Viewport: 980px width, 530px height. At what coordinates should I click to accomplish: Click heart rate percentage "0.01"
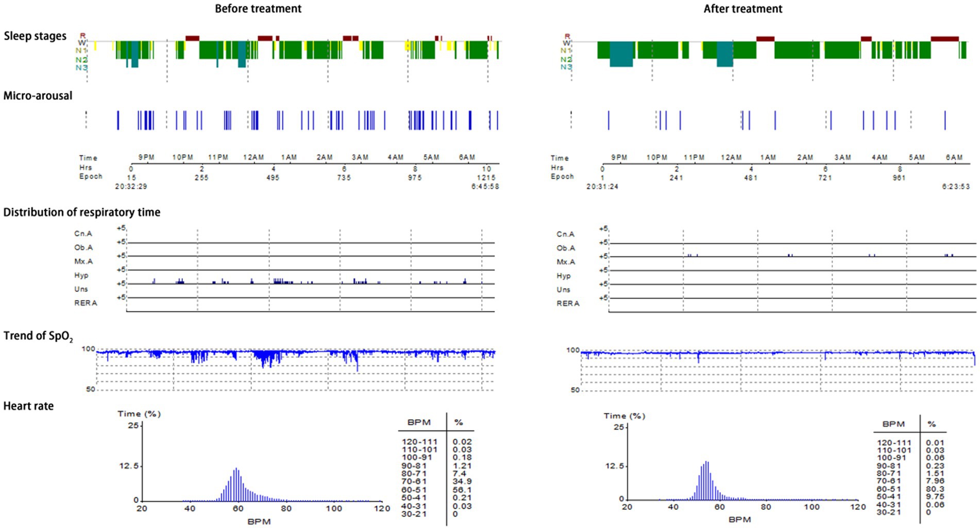(935, 442)
